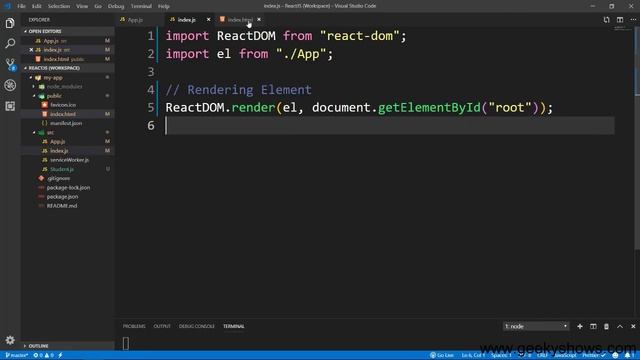
Task: Open the Debug view in activity bar
Action: pyautogui.click(x=10, y=85)
